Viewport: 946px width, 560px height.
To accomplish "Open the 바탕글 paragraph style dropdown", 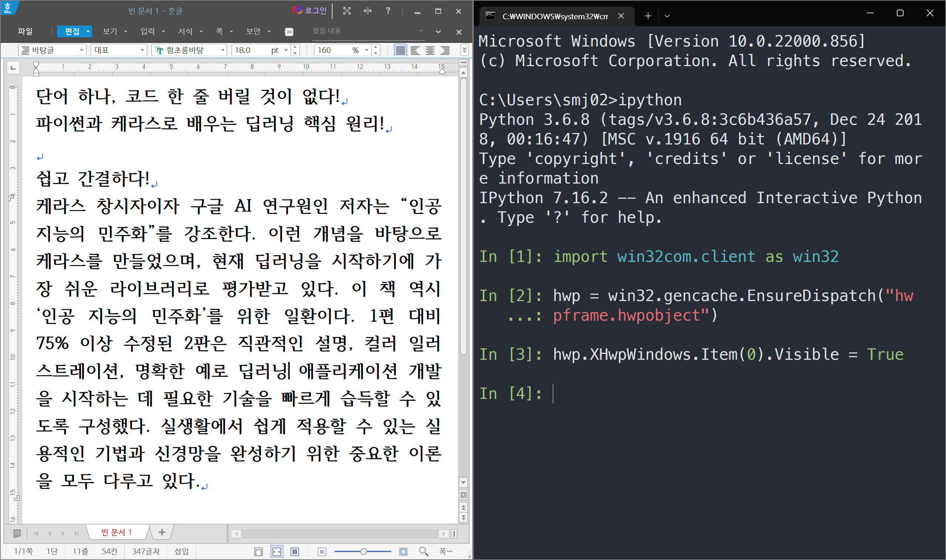I will click(x=81, y=50).
